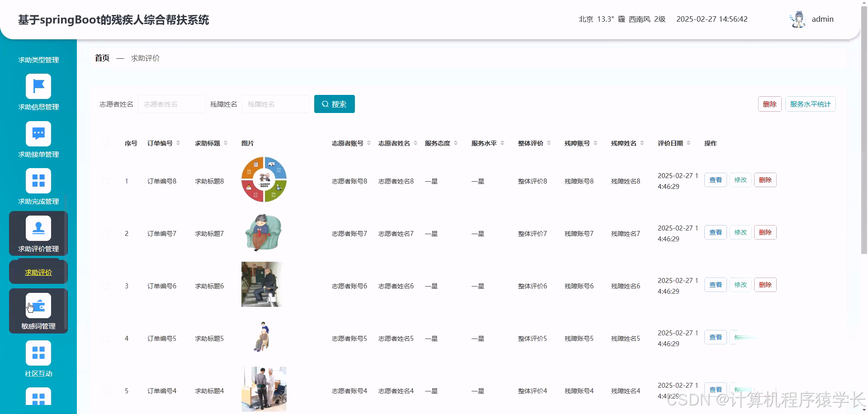The height and width of the screenshot is (414, 868).
Task: Open 敏感词管理 using its briefcase icon
Action: (38, 305)
